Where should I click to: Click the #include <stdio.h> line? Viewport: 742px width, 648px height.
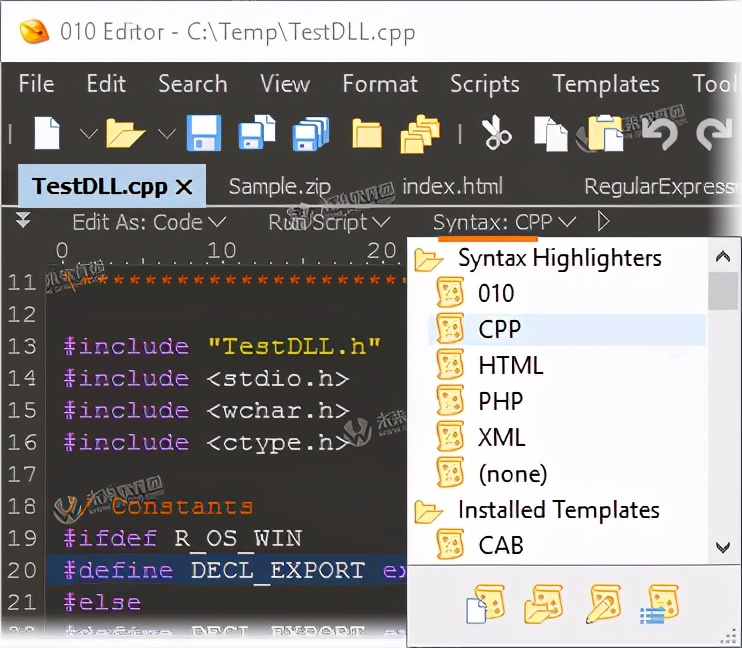(x=207, y=379)
